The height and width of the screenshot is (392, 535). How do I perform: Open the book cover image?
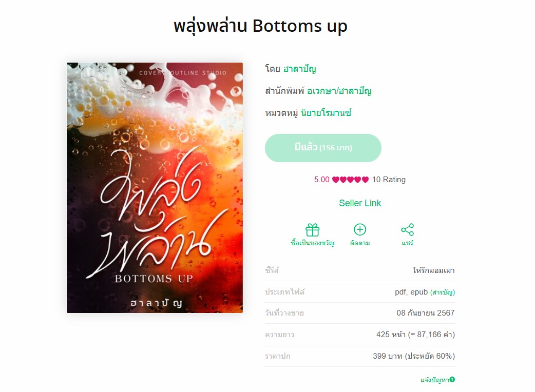point(155,188)
